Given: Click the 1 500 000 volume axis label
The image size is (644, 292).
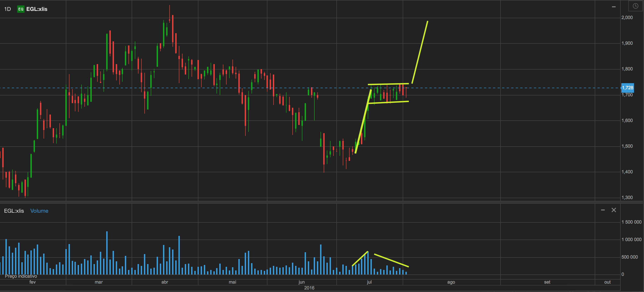Looking at the screenshot, I should (631, 222).
